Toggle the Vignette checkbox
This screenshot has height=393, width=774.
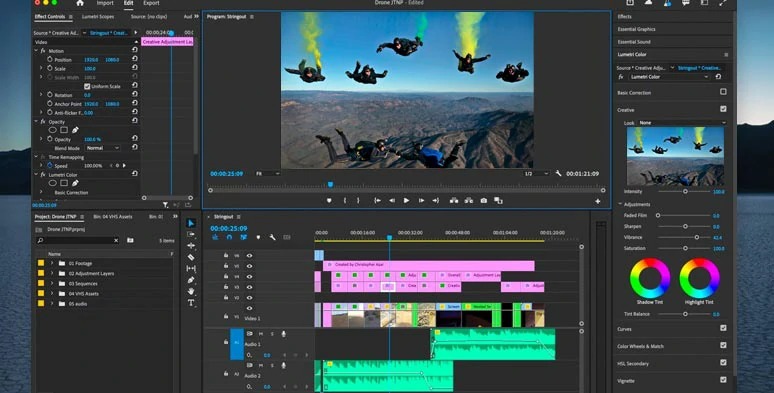[x=723, y=380]
